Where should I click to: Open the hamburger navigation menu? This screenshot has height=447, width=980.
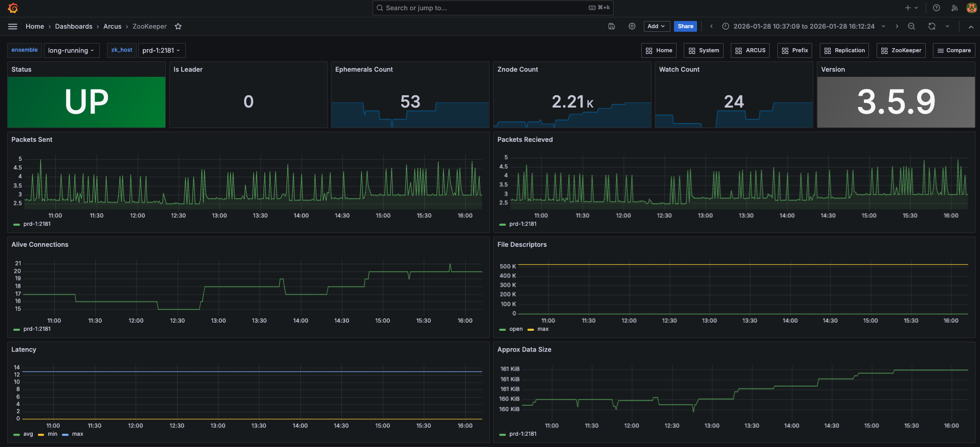[13, 27]
